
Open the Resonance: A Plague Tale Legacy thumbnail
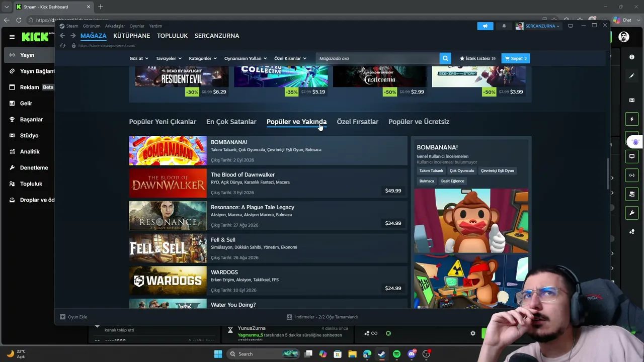(x=168, y=216)
